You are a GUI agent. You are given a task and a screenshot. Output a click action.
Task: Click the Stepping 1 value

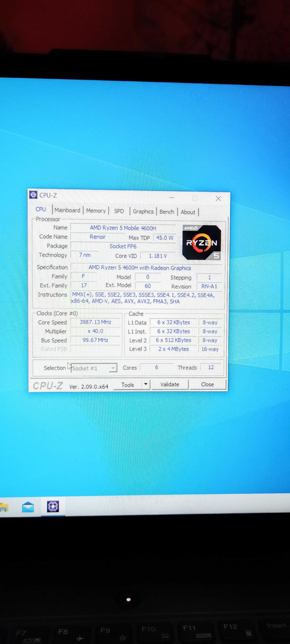(209, 277)
